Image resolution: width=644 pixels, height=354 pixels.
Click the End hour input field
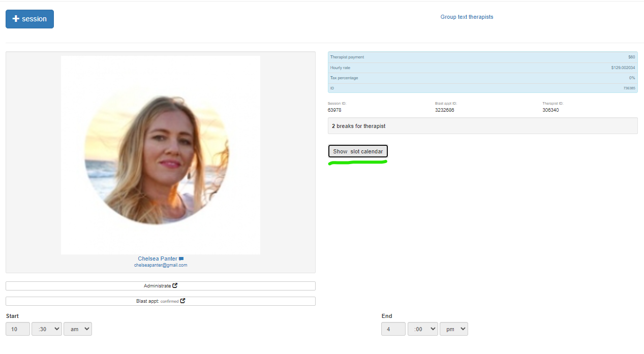tap(393, 329)
